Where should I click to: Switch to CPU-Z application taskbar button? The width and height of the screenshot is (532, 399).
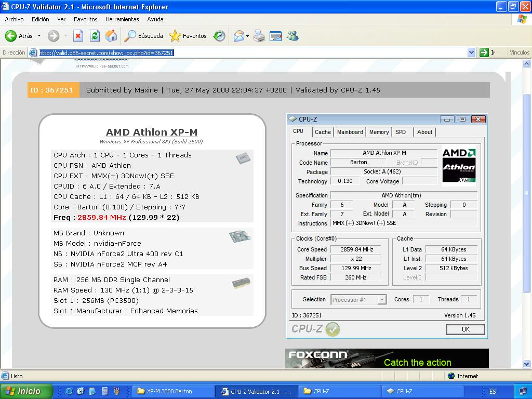[x=423, y=391]
